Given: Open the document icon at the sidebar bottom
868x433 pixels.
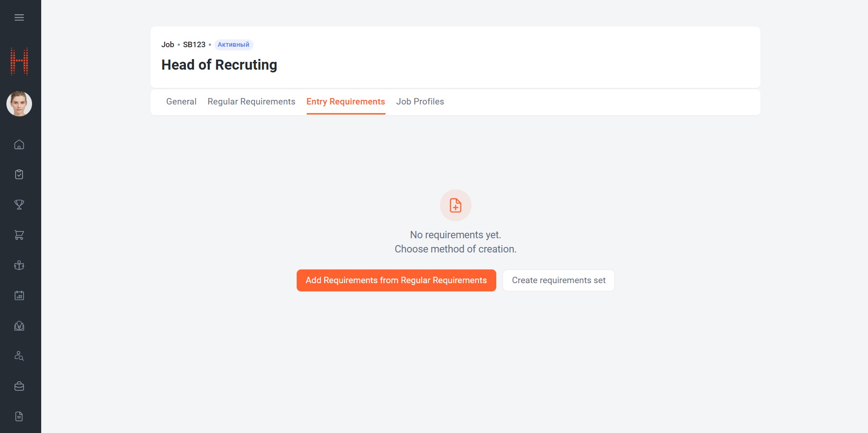Looking at the screenshot, I should point(19,417).
